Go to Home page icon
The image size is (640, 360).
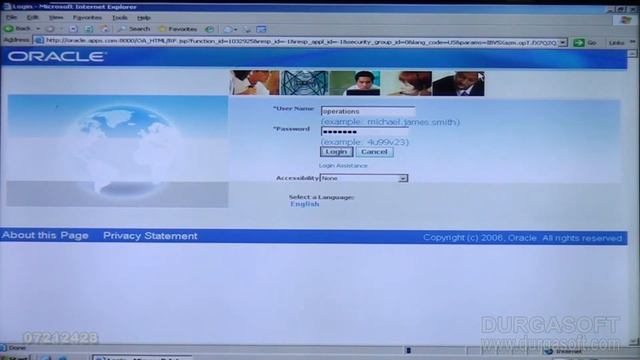click(x=104, y=29)
